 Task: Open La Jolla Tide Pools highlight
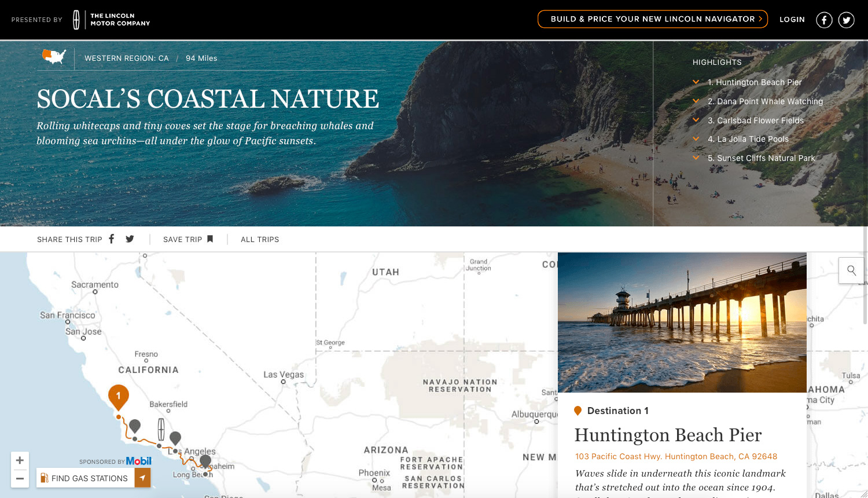(x=748, y=139)
